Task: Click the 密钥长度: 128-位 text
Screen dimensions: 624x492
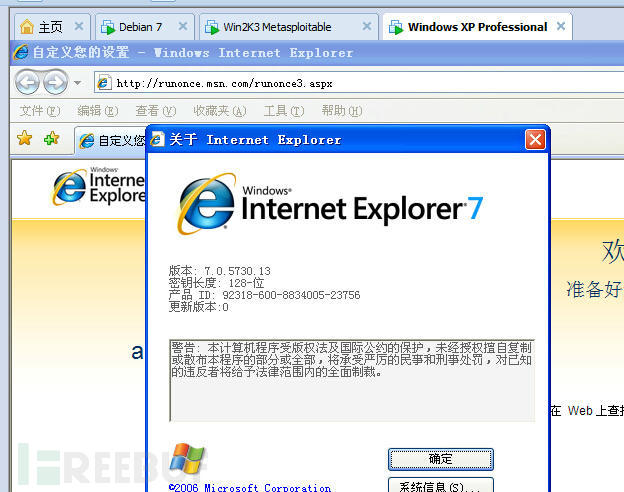Action: pyautogui.click(x=216, y=283)
